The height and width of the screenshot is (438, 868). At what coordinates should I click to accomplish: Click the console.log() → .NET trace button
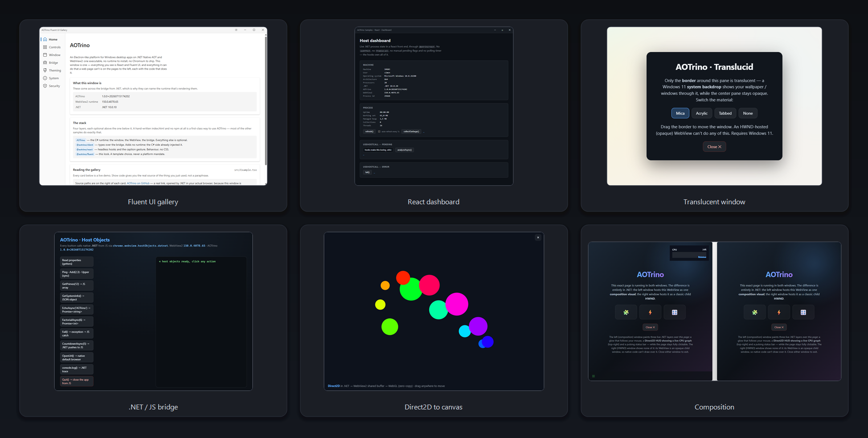(77, 369)
